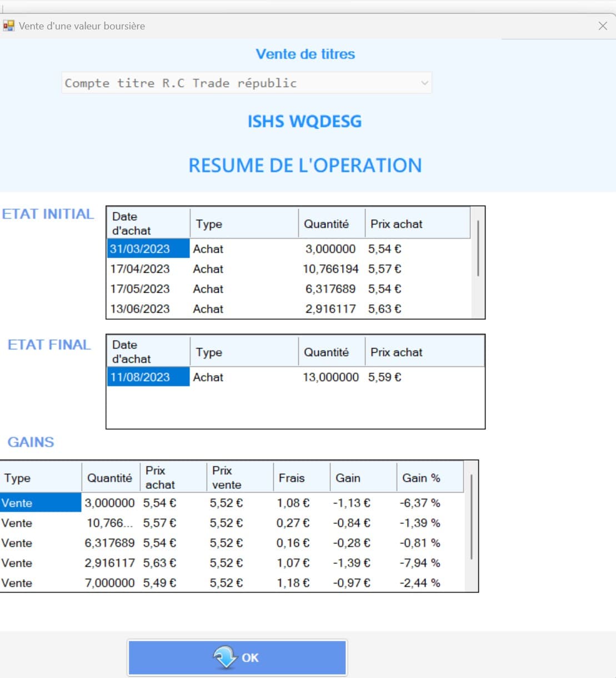The width and height of the screenshot is (616, 678).
Task: Expand the Compte titre dropdown arrow
Action: pyautogui.click(x=424, y=83)
